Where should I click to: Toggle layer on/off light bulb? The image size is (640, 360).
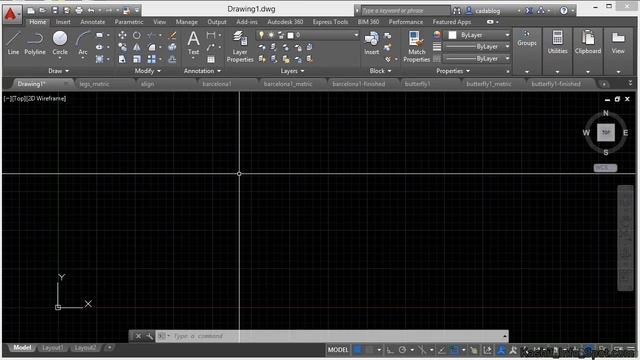pyautogui.click(x=261, y=35)
